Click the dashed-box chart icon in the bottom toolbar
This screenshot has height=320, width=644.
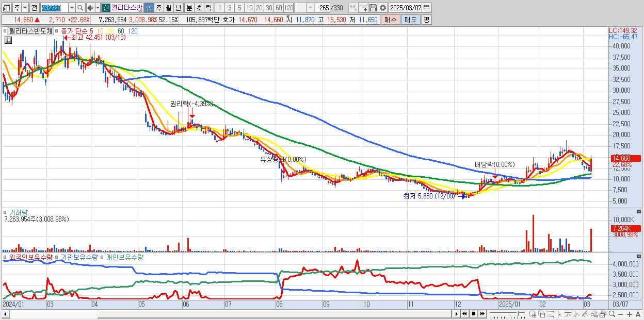(x=550, y=314)
